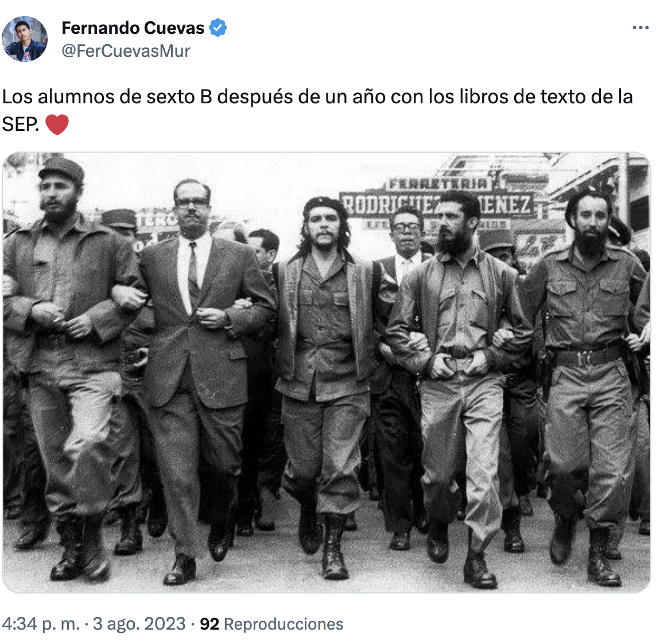Open the three-dot more options menu
This screenshot has height=644, width=660.
[640, 28]
